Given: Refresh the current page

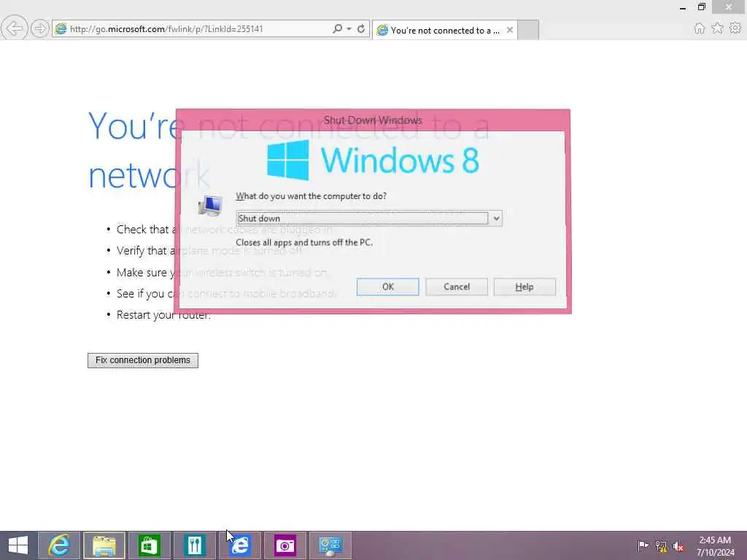Looking at the screenshot, I should 361,28.
